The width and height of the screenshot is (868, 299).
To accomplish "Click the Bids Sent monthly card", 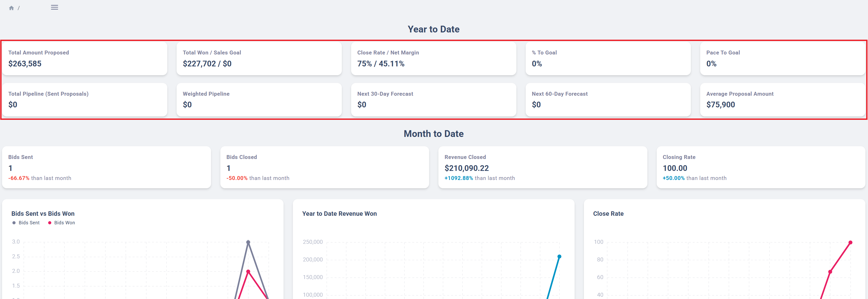I will point(106,167).
